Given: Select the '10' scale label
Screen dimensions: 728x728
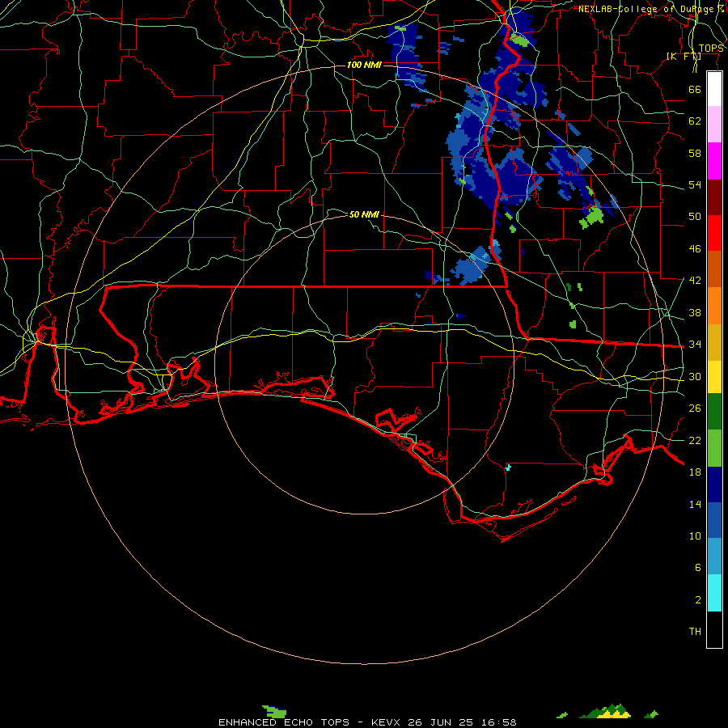Looking at the screenshot, I should (695, 536).
